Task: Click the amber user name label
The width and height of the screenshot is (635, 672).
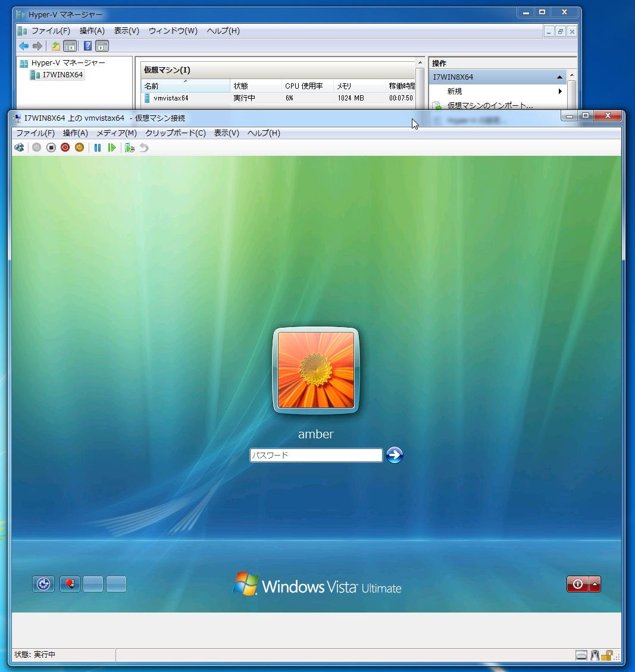Action: pos(316,434)
